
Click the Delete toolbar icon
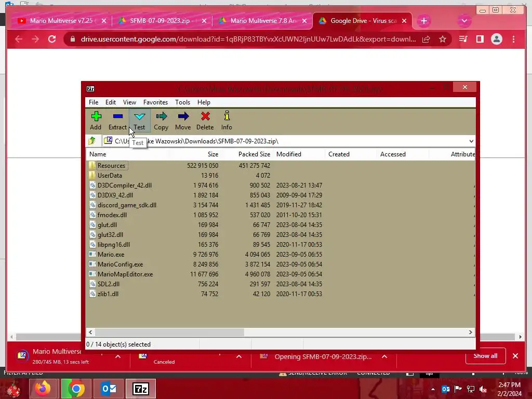coord(205,121)
